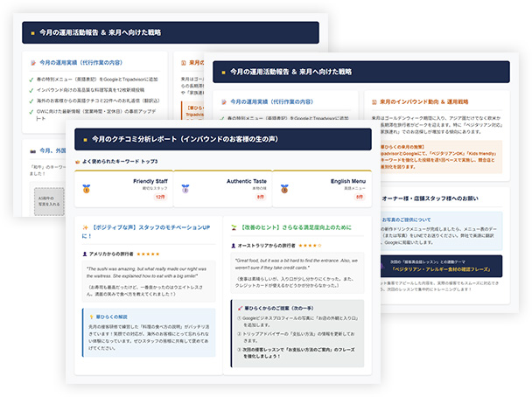Click the silver medal icon in Authentic Taste card
532x397 pixels.
pos(185,189)
